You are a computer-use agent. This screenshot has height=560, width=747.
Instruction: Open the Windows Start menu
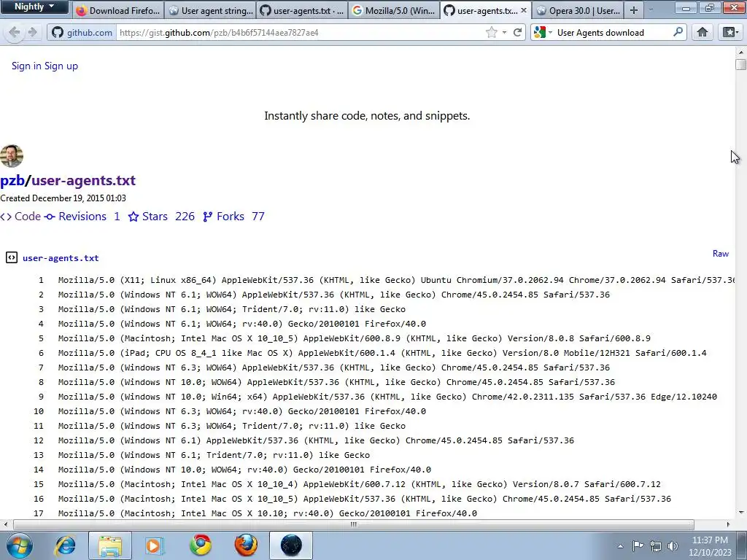click(19, 545)
